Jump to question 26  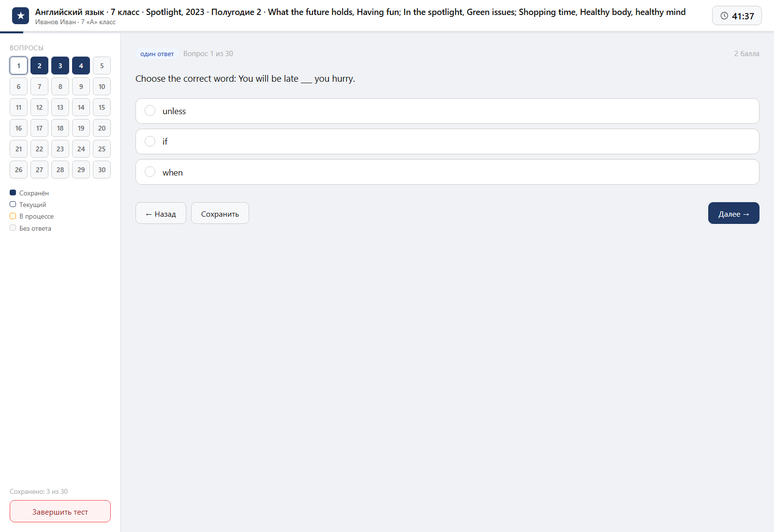(18, 170)
